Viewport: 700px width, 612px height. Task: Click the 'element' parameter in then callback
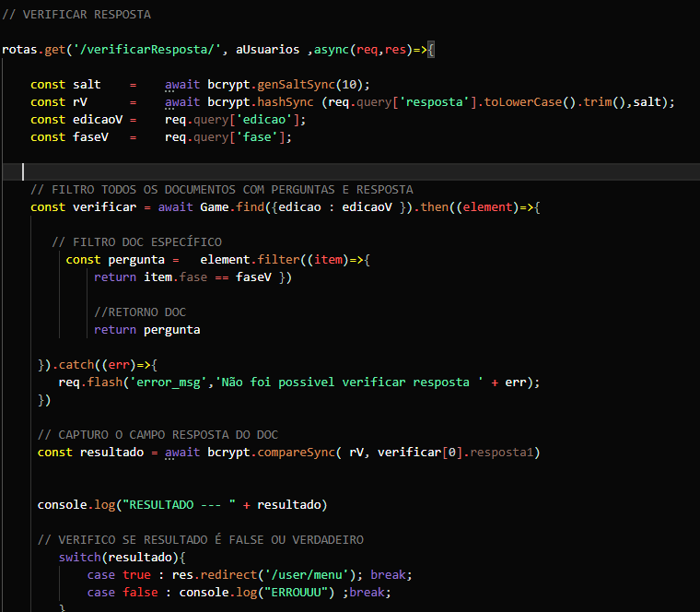click(x=487, y=207)
